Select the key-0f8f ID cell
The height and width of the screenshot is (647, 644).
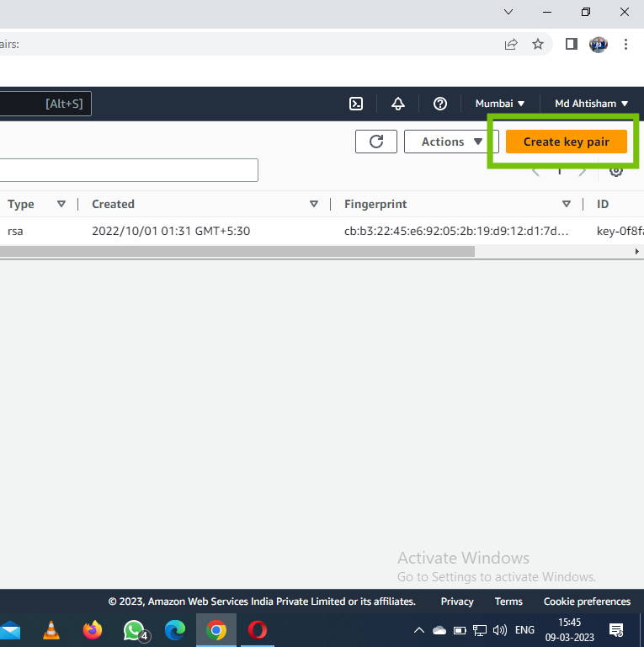(620, 231)
